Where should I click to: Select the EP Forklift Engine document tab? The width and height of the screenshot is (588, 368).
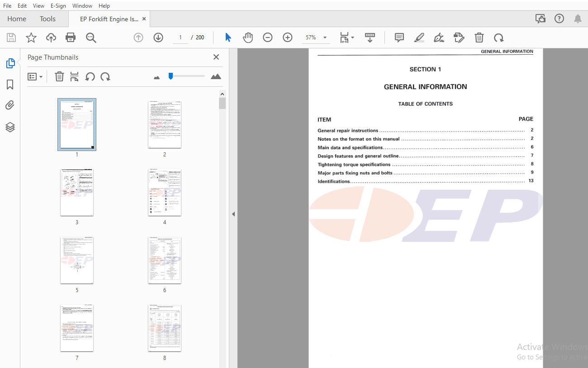point(109,19)
